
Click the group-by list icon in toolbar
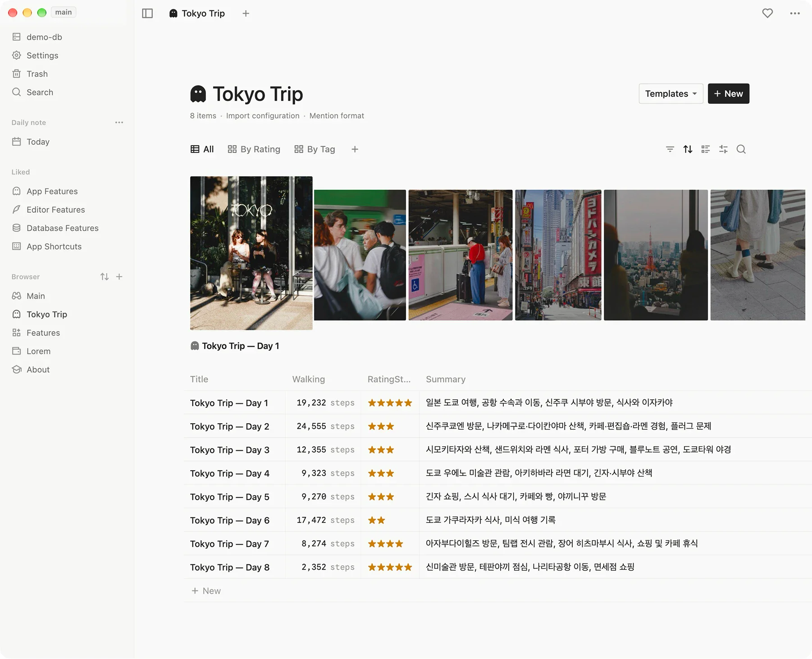point(706,149)
